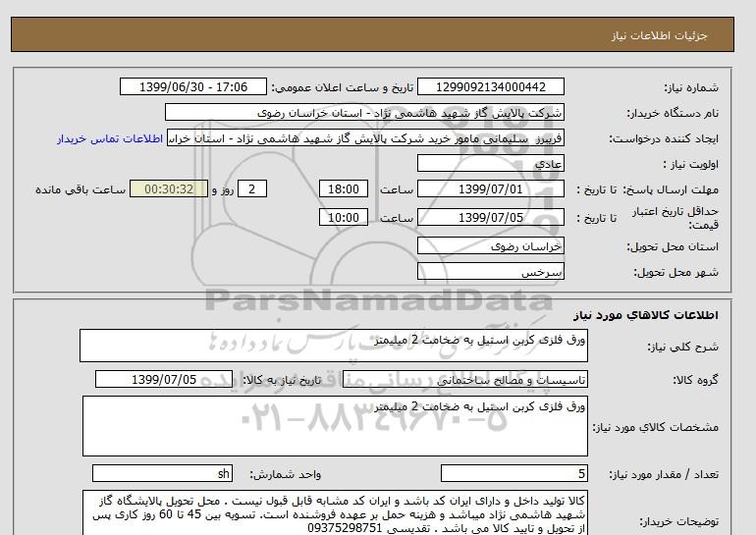Select the priority field عادی
Image resolution: width=756 pixels, height=535 pixels.
point(490,163)
